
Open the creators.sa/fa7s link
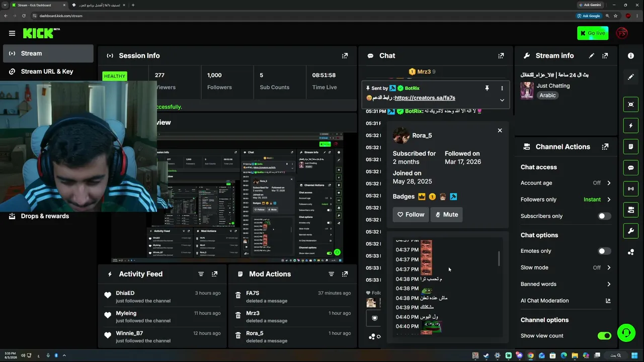pyautogui.click(x=425, y=98)
